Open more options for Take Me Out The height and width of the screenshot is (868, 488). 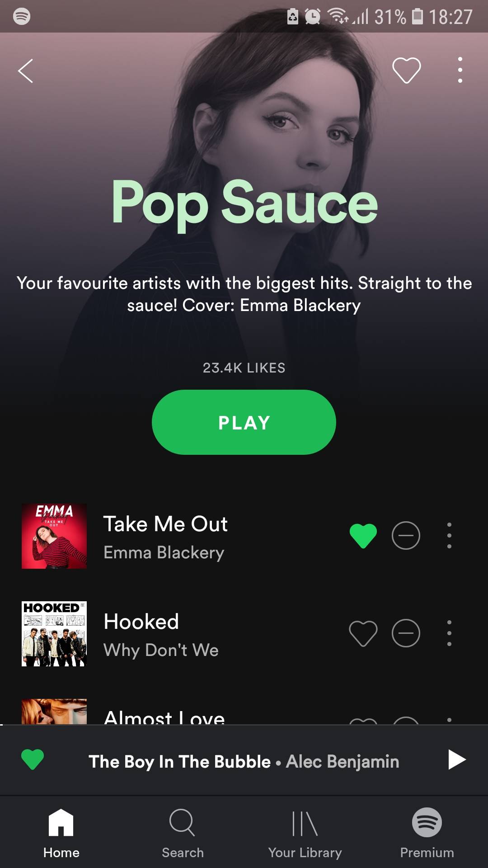pos(449,536)
